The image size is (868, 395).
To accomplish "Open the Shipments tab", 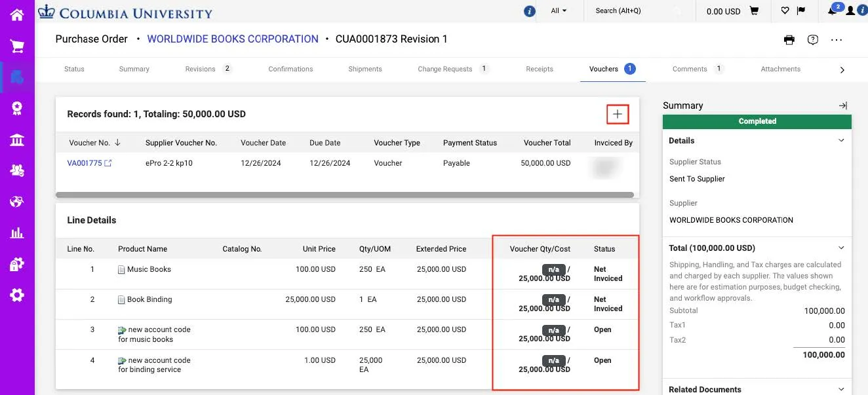I will [365, 69].
